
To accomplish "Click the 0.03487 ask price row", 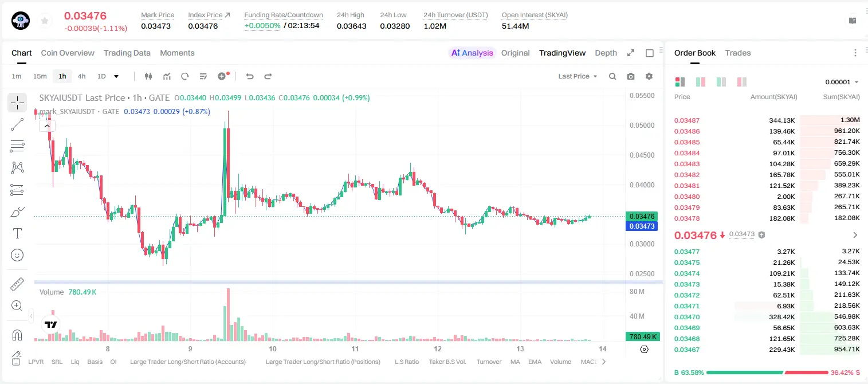I will (767, 120).
